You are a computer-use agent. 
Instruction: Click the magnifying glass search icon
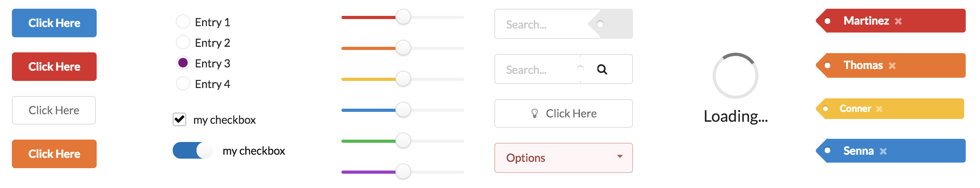(602, 69)
